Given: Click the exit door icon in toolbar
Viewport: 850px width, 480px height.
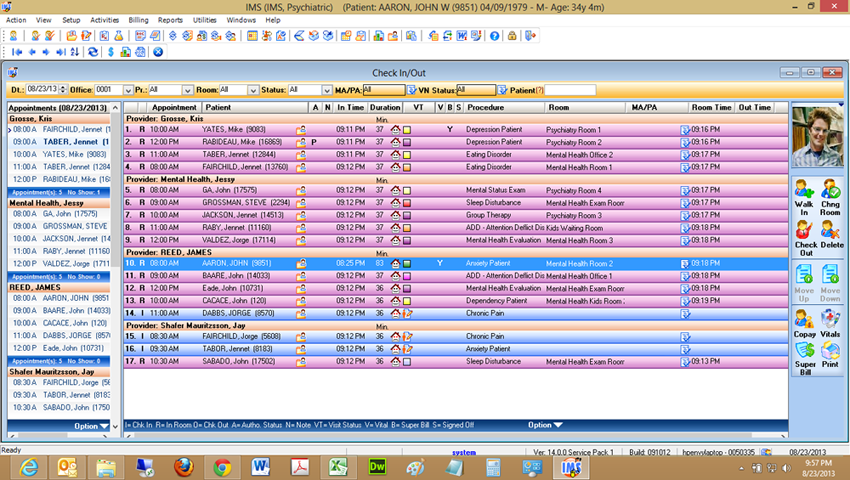Looking at the screenshot, I should [x=530, y=36].
